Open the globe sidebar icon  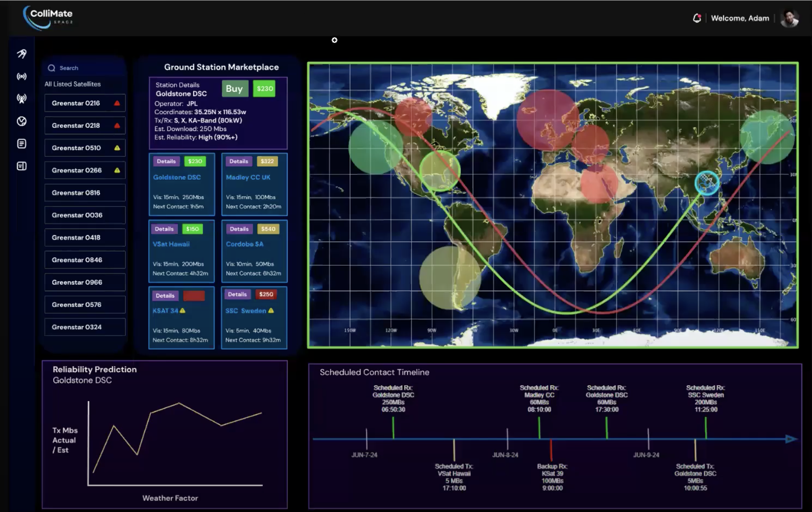pyautogui.click(x=22, y=121)
